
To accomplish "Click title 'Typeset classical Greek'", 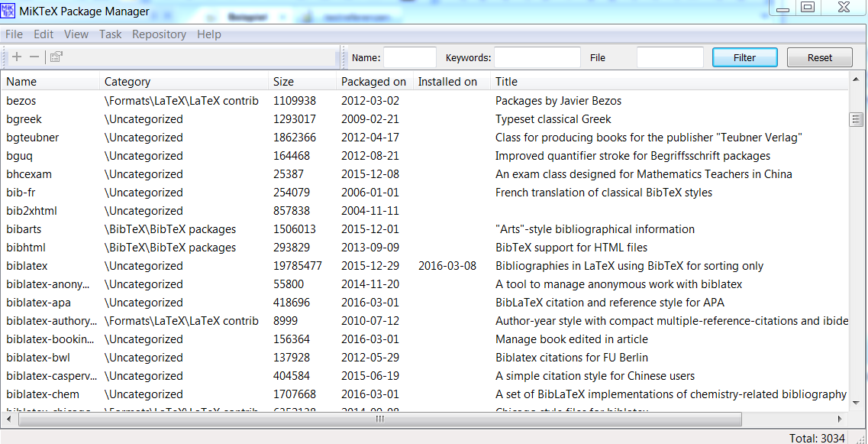I will (x=553, y=119).
